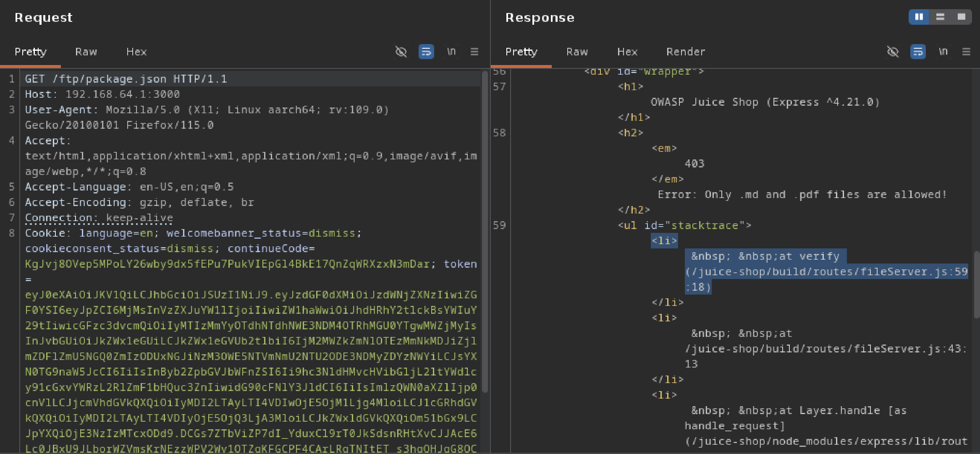Screen dimensions: 980x454
Task: Switch to Response Hex tab
Action: [627, 52]
